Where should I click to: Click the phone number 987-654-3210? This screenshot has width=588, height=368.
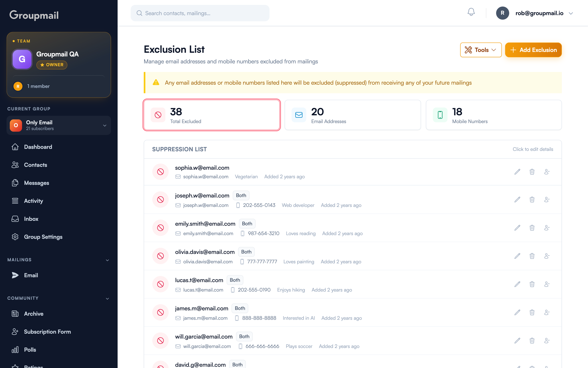coord(264,233)
